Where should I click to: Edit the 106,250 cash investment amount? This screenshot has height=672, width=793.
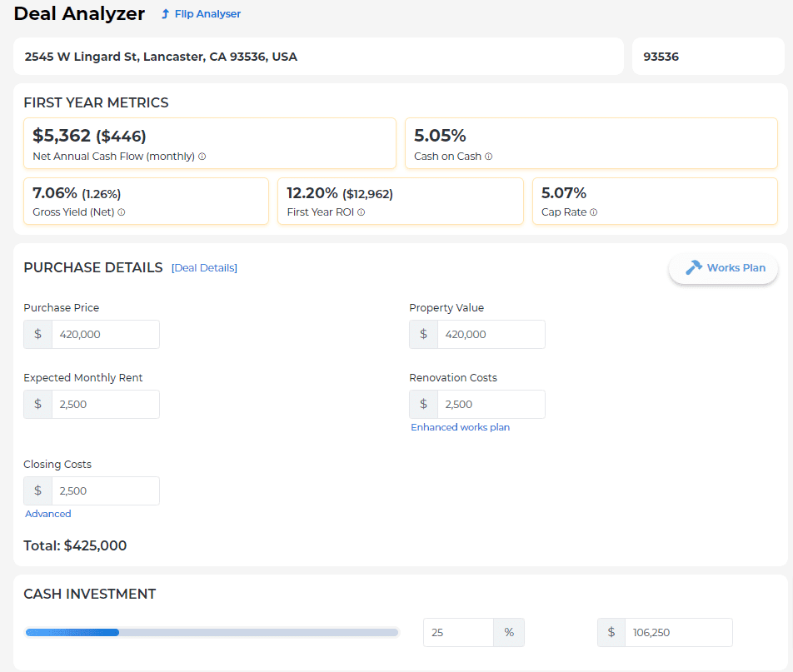tap(679, 632)
